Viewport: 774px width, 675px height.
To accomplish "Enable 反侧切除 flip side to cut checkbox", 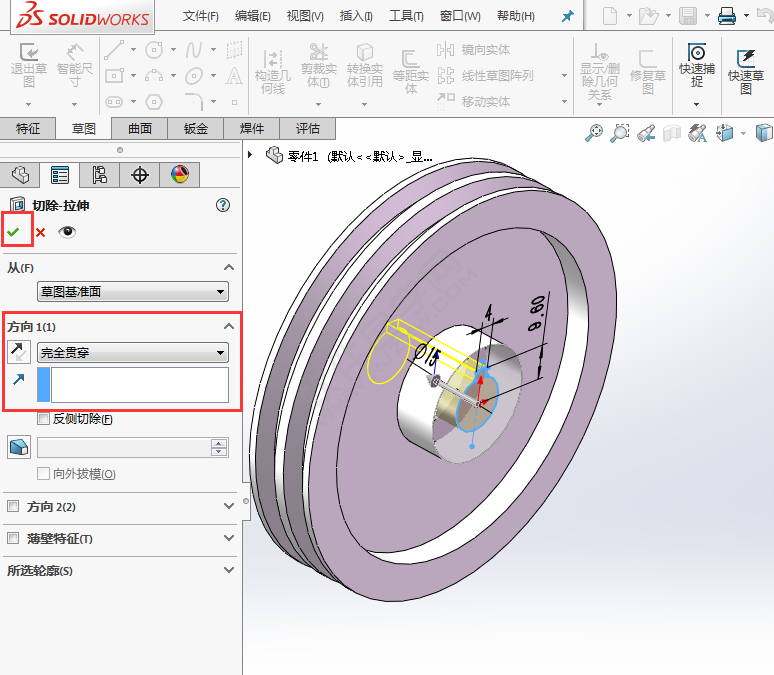I will (43, 419).
